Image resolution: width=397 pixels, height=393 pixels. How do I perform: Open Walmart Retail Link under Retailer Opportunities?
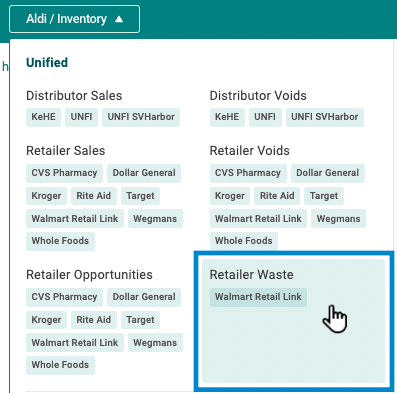coord(75,343)
